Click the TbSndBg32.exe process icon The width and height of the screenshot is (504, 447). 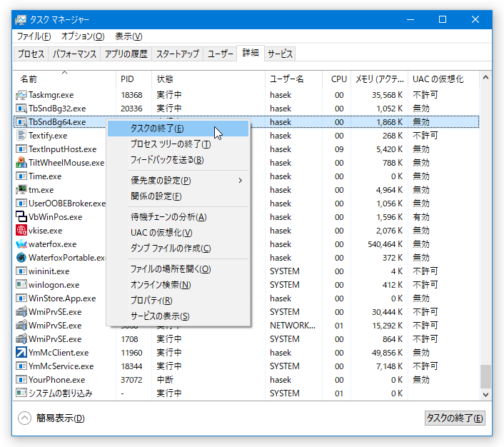click(21, 109)
